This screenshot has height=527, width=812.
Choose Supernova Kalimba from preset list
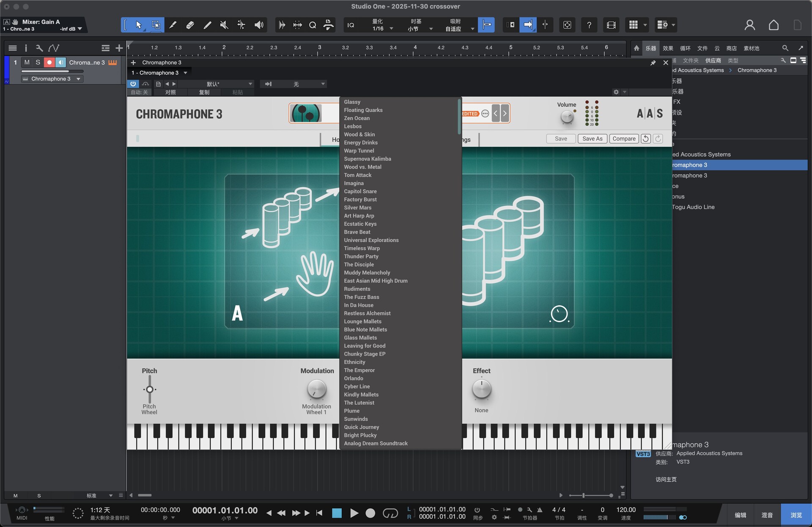(x=367, y=159)
